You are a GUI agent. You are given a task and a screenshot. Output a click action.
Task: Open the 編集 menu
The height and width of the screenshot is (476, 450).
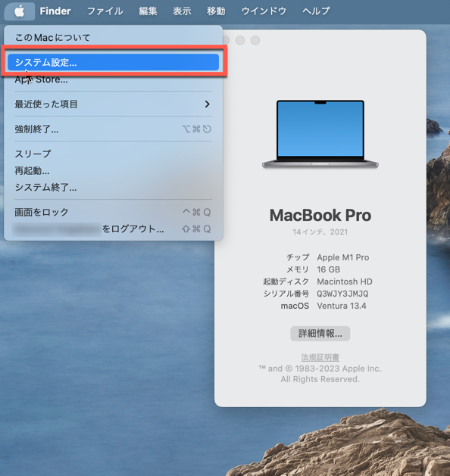click(x=148, y=11)
